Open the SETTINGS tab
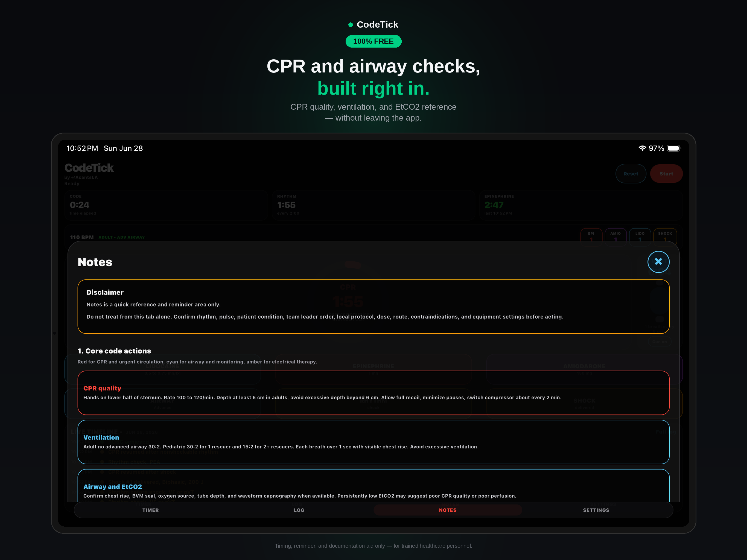747x560 pixels. (596, 510)
